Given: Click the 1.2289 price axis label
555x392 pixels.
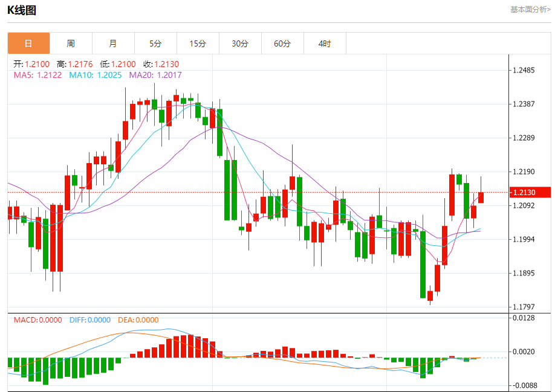Looking at the screenshot, I should coord(524,138).
